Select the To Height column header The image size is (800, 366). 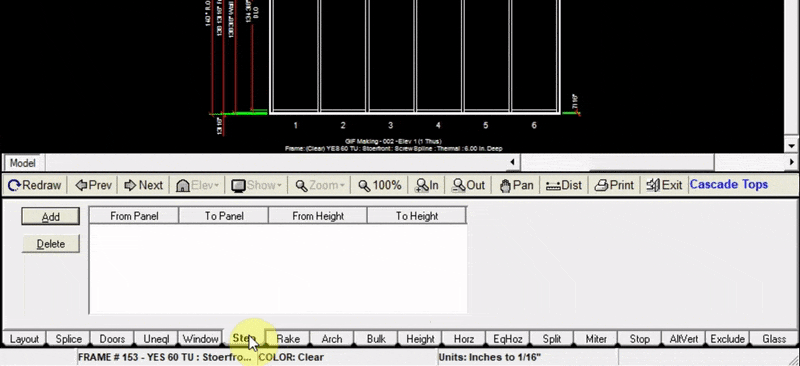pyautogui.click(x=416, y=216)
